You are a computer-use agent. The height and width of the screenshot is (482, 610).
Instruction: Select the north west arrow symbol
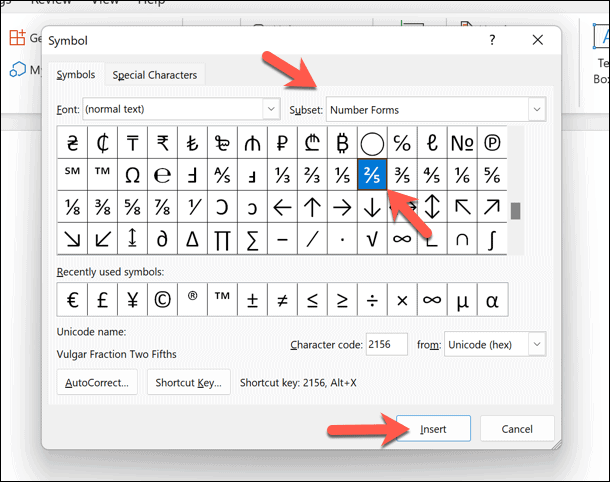tap(462, 207)
